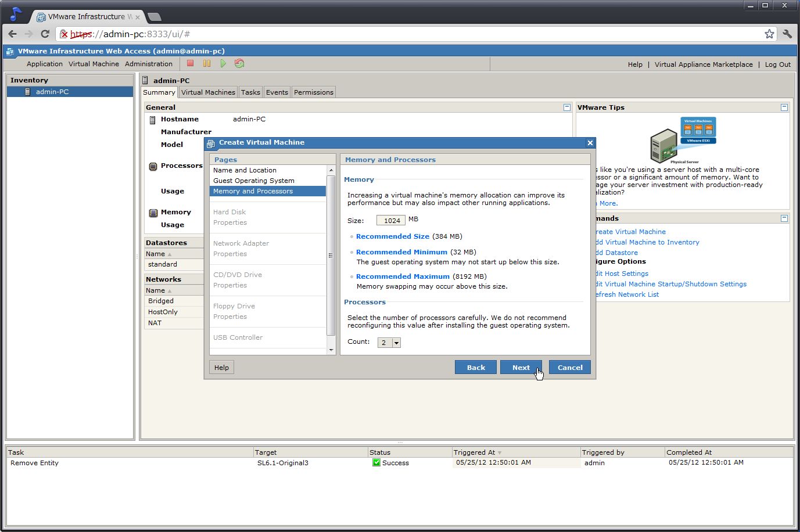Close the Create Virtual Machine dialog

pyautogui.click(x=590, y=143)
